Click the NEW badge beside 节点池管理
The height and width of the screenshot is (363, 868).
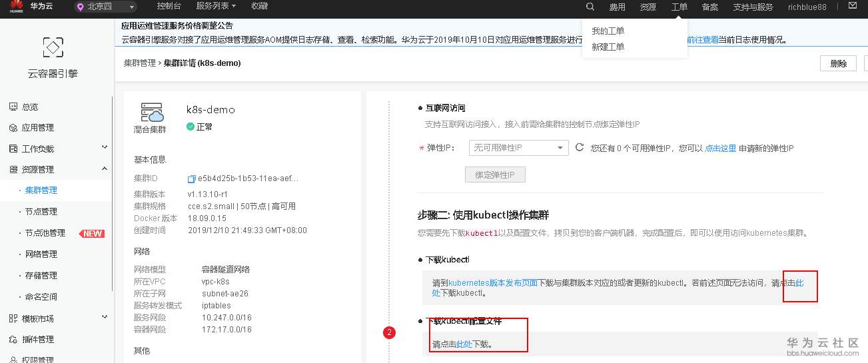pos(92,234)
